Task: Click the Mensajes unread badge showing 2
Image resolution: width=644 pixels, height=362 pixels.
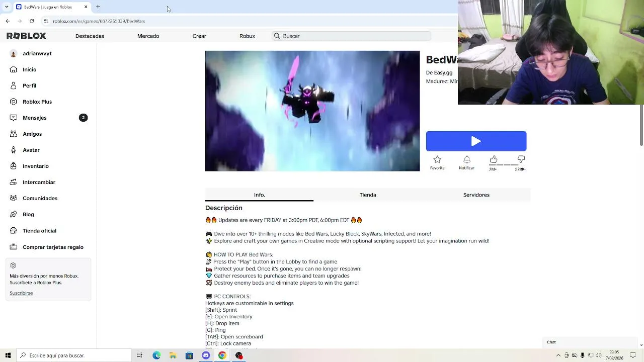Action: click(84, 118)
